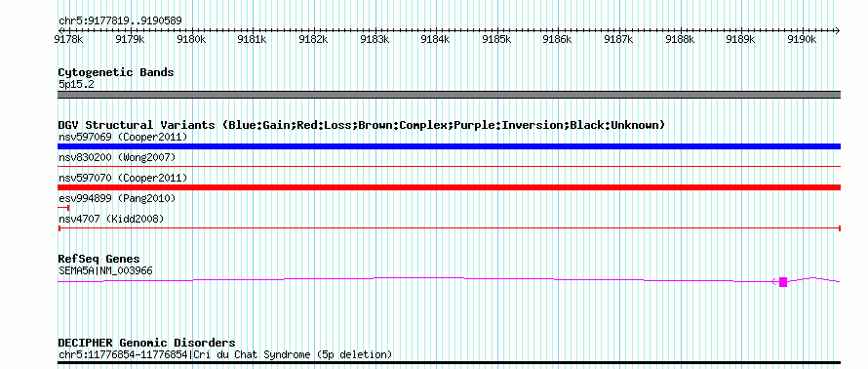Select the esv994899 (Pang2010) label
Image resolution: width=868 pixels, height=369 pixels.
pos(117,198)
